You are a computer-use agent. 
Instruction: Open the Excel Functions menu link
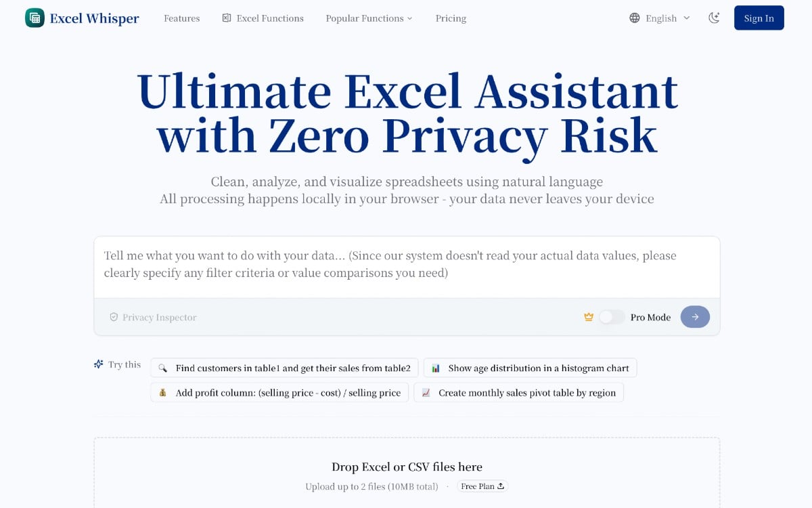263,18
